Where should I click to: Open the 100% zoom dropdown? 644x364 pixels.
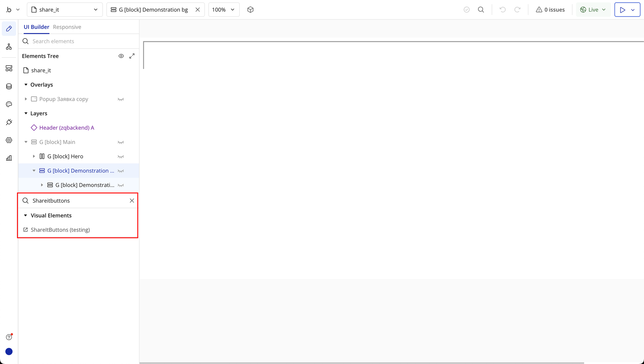tap(224, 10)
